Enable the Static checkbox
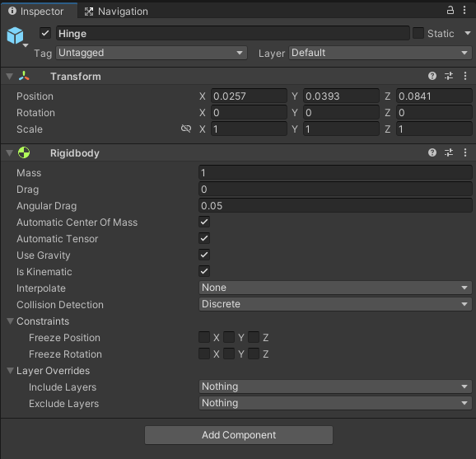 418,33
